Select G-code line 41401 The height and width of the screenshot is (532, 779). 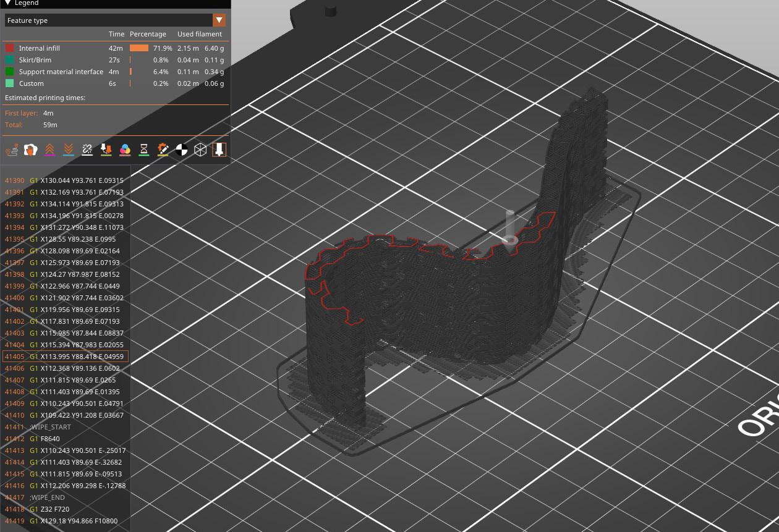(65, 310)
